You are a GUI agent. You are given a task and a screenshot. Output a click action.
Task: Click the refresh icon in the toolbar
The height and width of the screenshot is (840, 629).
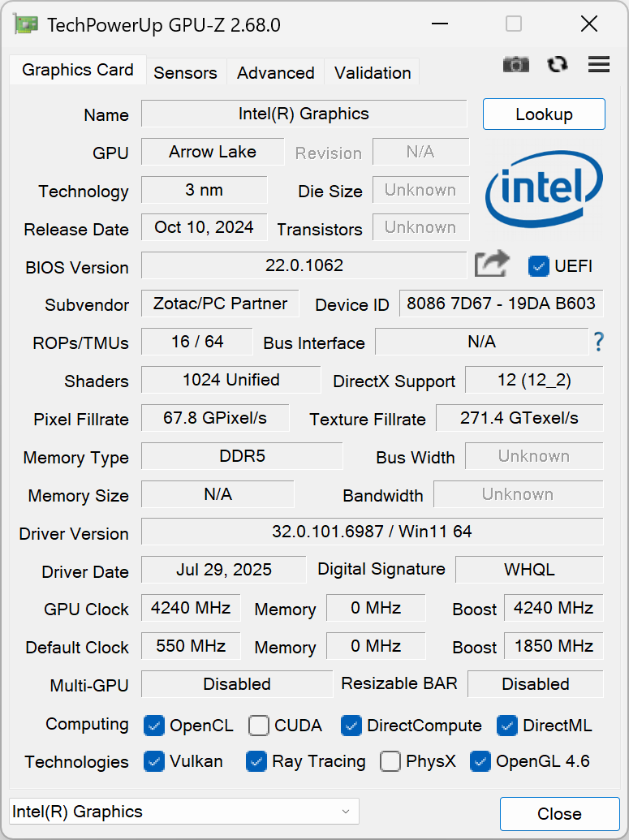tap(557, 65)
